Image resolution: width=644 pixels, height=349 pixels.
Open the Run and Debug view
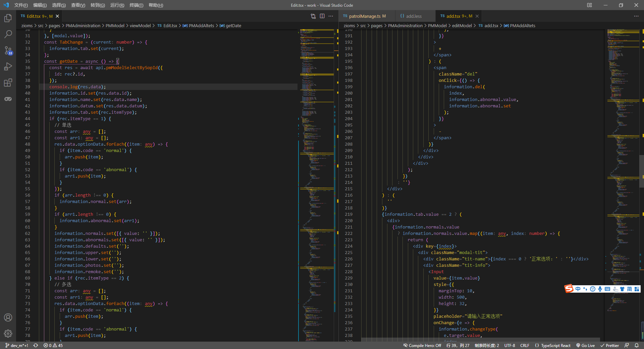tap(8, 66)
